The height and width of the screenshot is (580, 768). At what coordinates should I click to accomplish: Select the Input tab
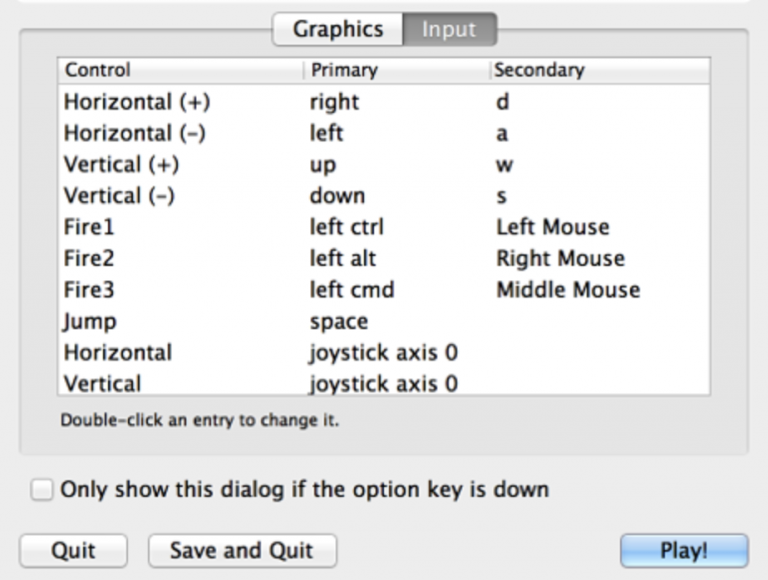coord(448,29)
